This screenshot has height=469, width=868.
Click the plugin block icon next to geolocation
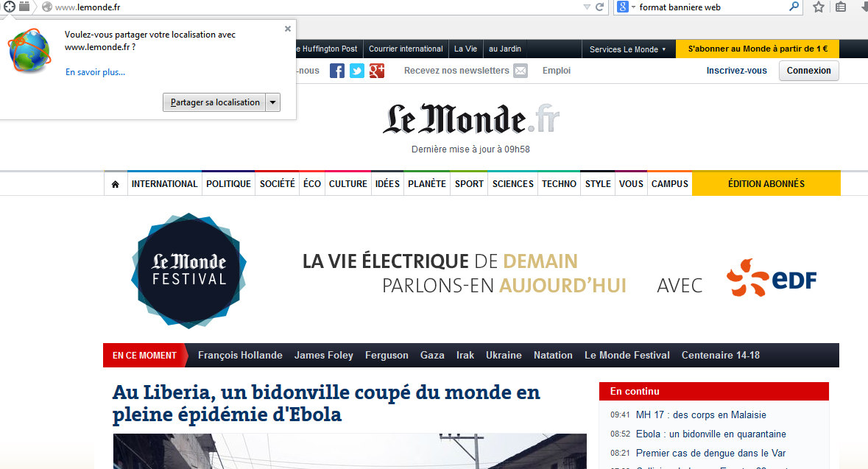(x=24, y=7)
